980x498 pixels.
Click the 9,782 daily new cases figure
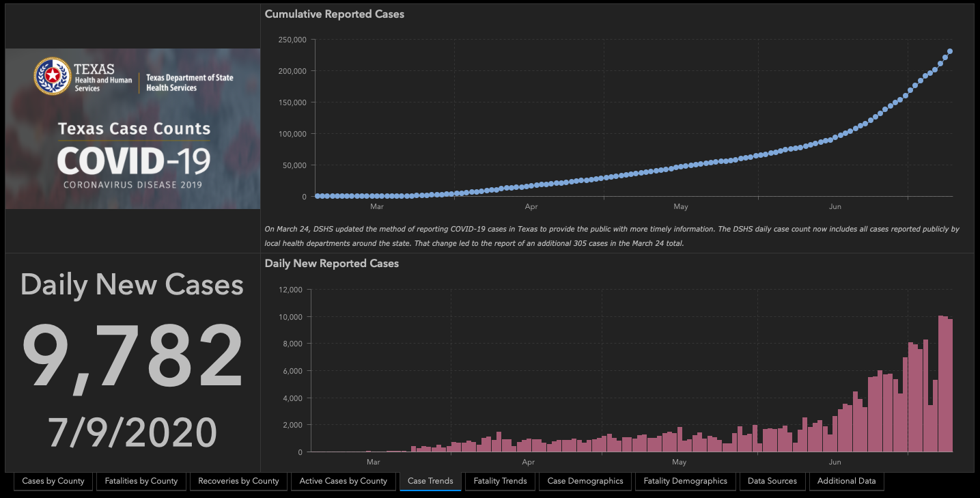coord(132,357)
